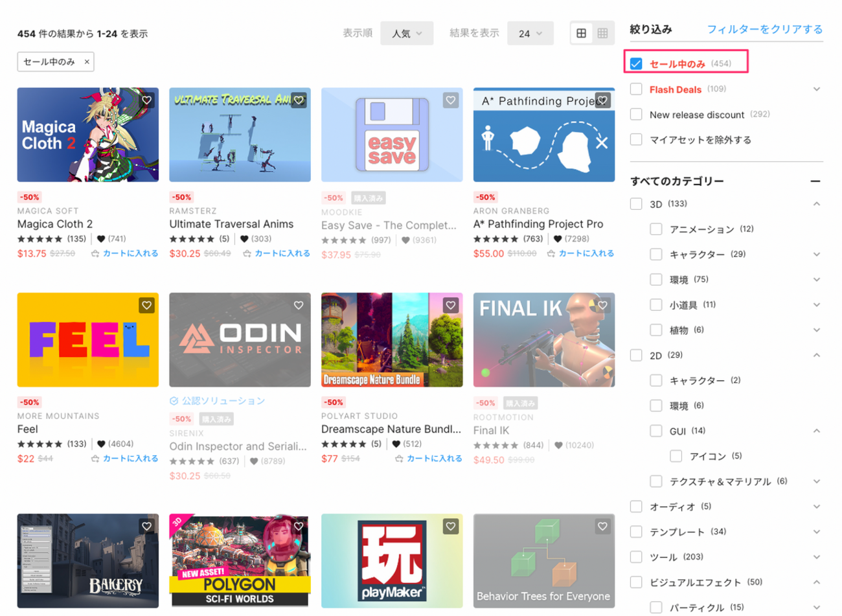
Task: Wishlist the Dreamscape Nature Bundle
Action: [x=451, y=305]
